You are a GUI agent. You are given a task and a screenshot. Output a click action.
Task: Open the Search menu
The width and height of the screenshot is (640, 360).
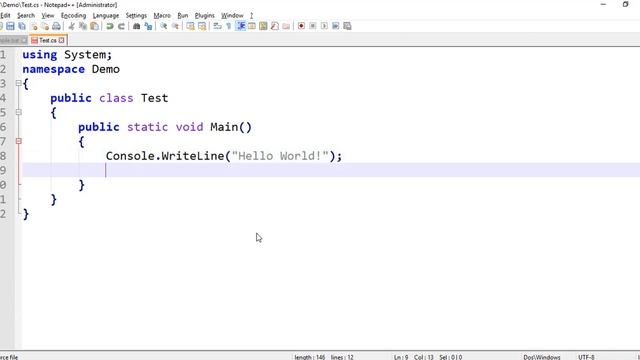(x=26, y=16)
